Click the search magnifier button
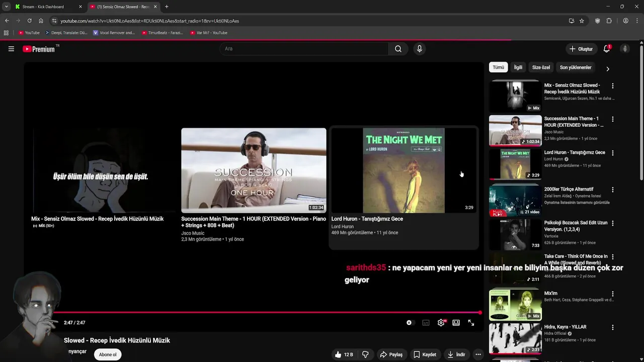This screenshot has width=644, height=362. click(x=398, y=49)
